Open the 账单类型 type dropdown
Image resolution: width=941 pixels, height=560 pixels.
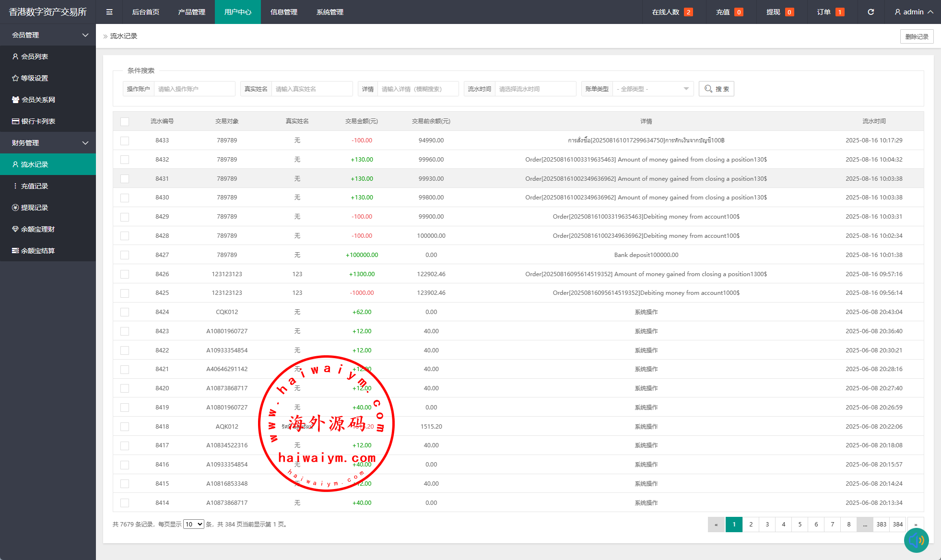(653, 89)
